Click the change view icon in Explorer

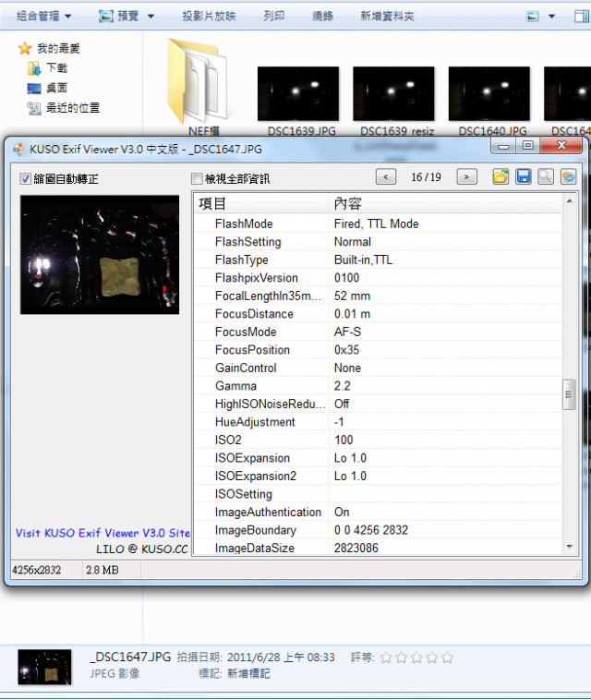tap(533, 17)
